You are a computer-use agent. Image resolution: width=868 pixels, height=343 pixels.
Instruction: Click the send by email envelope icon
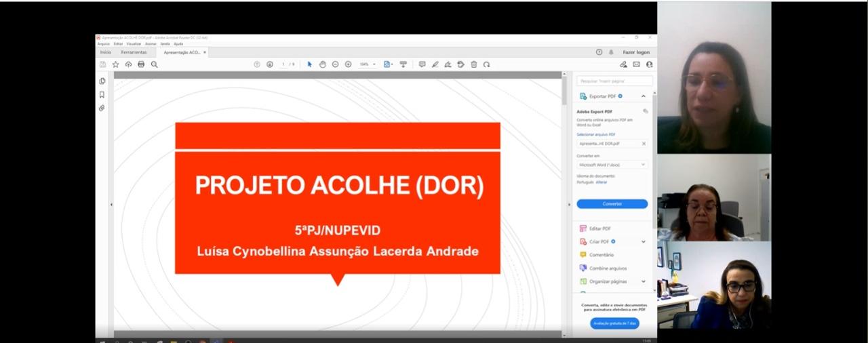[636, 64]
